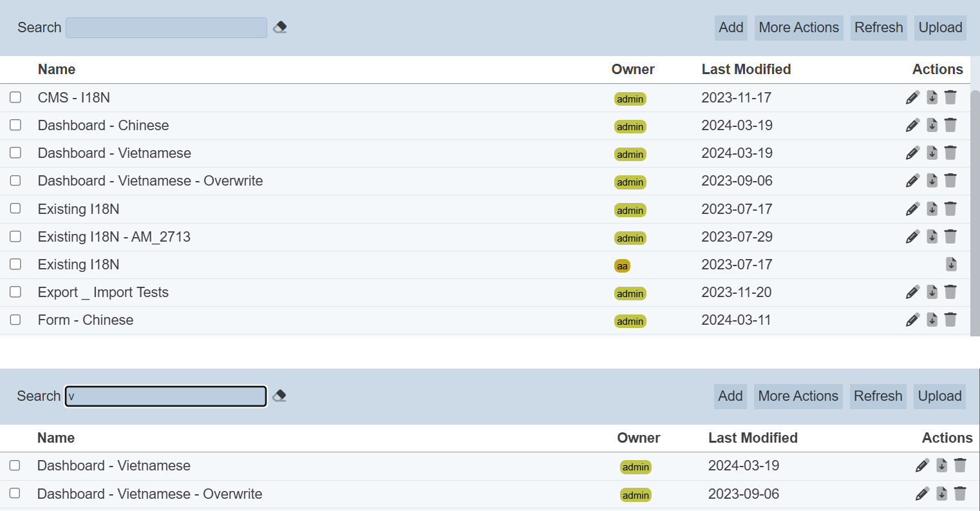Clear the bottom search with eraser icon
This screenshot has height=511, width=980.
(279, 396)
